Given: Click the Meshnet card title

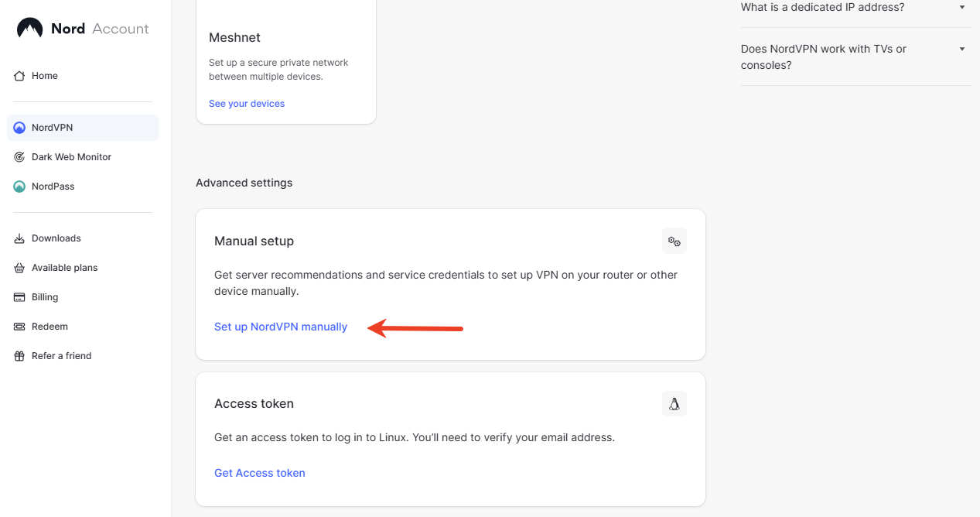Looking at the screenshot, I should [x=234, y=37].
